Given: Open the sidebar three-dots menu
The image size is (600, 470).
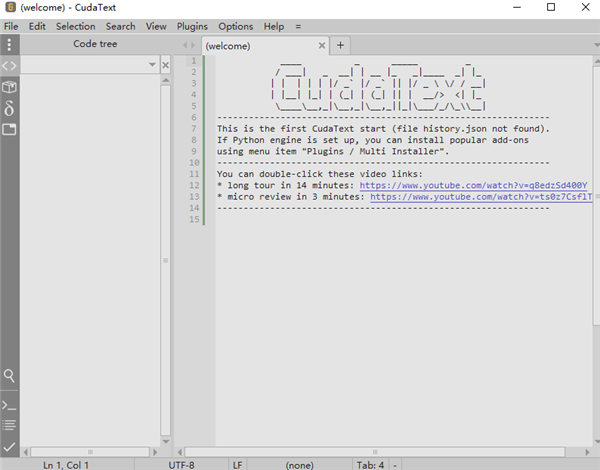Looking at the screenshot, I should [x=9, y=44].
